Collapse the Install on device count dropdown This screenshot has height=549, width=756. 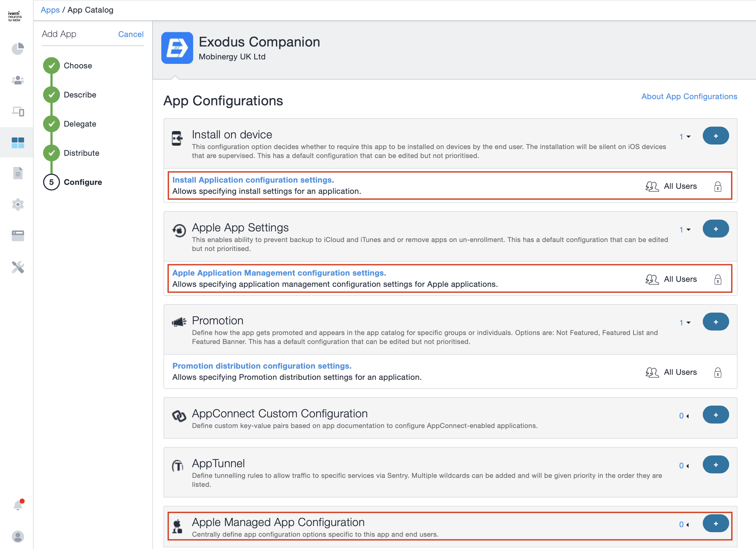(x=685, y=136)
